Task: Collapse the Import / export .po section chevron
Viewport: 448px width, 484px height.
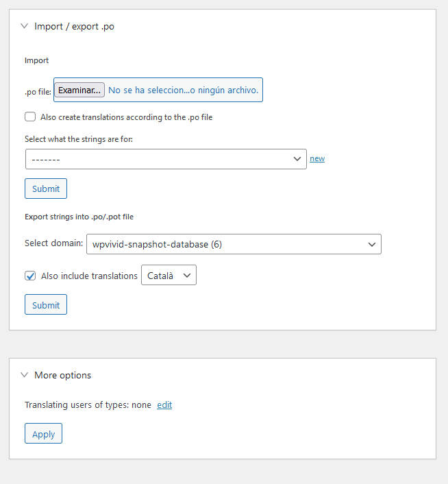Action: pyautogui.click(x=25, y=26)
